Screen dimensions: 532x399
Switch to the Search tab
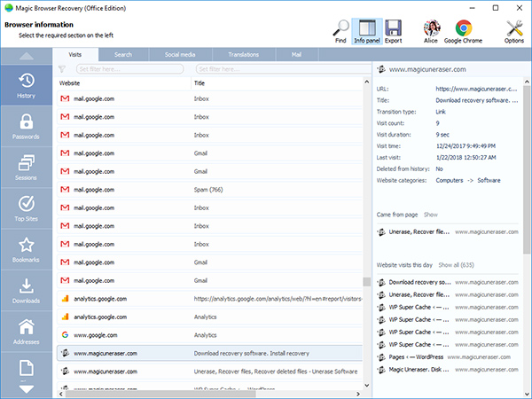coord(123,55)
